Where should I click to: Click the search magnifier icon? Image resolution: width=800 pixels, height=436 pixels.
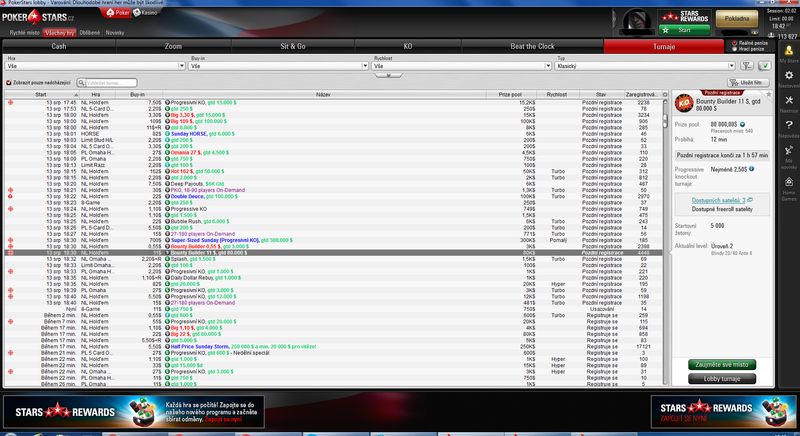(x=81, y=83)
